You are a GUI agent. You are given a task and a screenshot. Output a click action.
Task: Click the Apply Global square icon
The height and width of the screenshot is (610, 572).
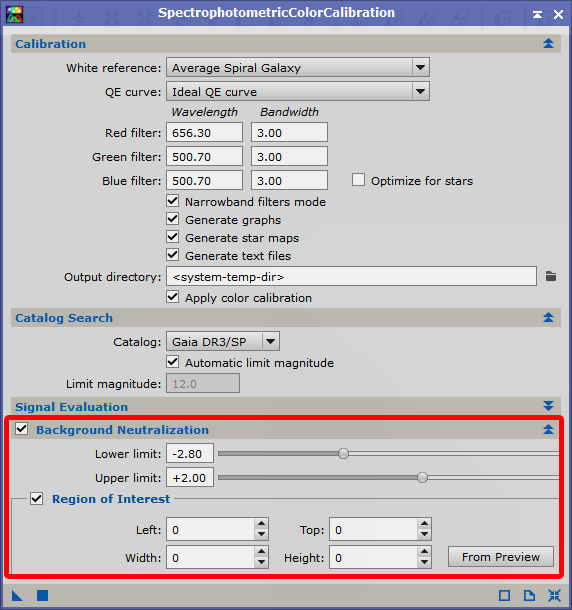[x=42, y=596]
